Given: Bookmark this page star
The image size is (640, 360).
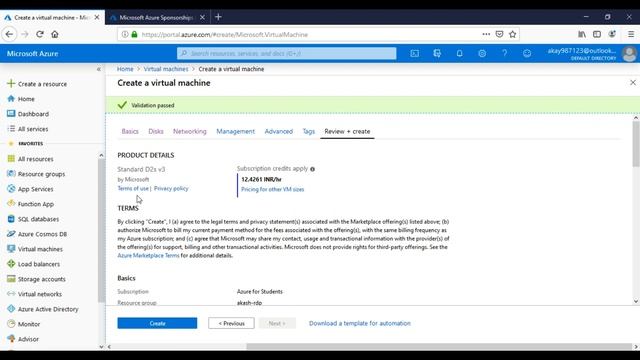Looking at the screenshot, I should [513, 34].
